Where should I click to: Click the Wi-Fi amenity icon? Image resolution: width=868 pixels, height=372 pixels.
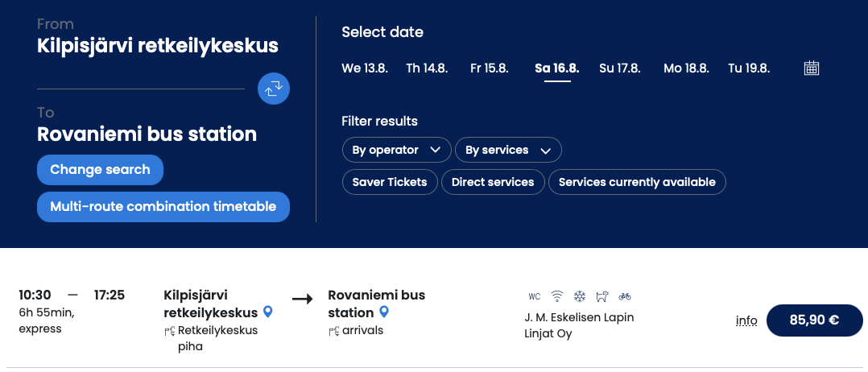click(557, 296)
